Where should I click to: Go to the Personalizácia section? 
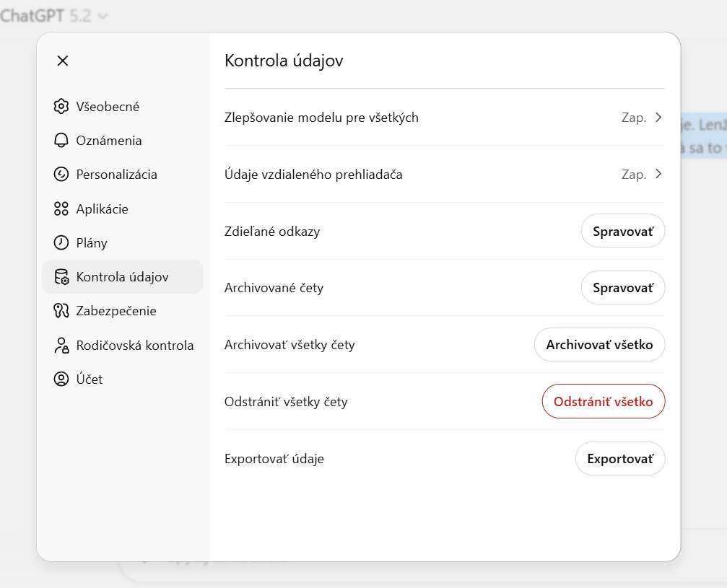click(123, 174)
